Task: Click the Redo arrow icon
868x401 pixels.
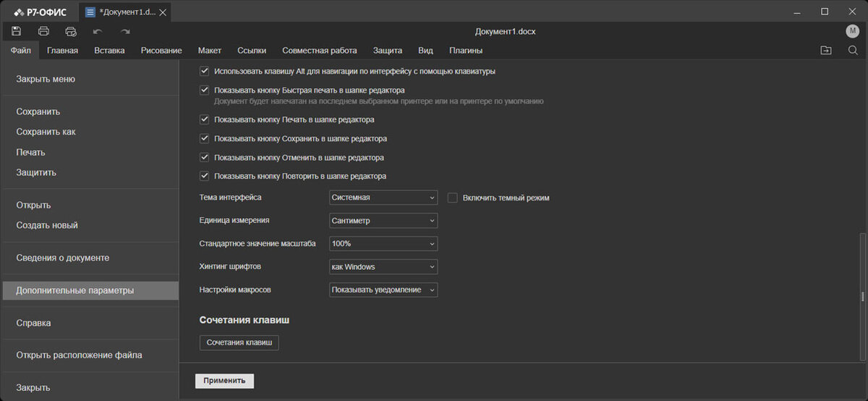Action: click(x=125, y=31)
